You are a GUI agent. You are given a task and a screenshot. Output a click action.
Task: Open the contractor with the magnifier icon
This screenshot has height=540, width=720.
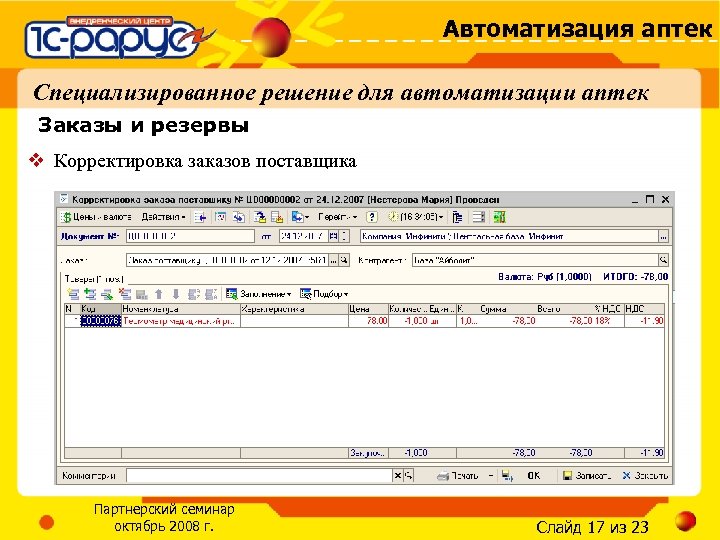pos(663,260)
